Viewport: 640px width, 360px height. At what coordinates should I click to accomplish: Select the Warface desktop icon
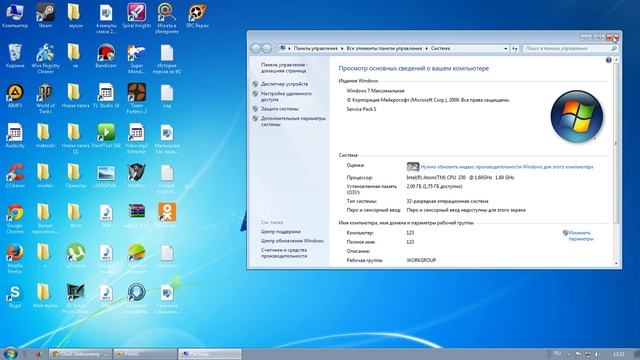(136, 176)
